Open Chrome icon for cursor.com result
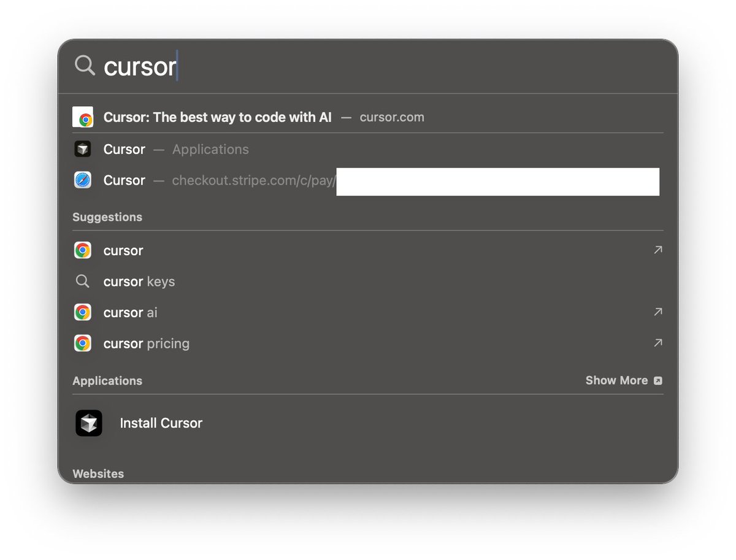Image resolution: width=736 pixels, height=560 pixels. [83, 117]
